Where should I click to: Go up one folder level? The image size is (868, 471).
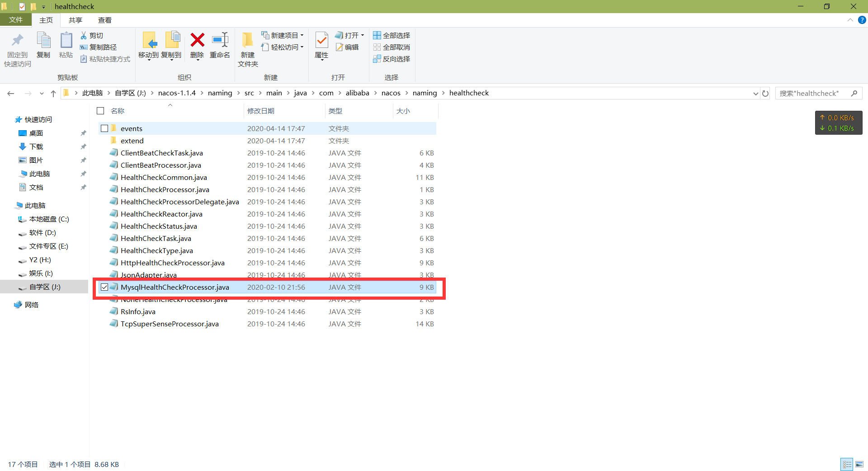[x=53, y=93]
